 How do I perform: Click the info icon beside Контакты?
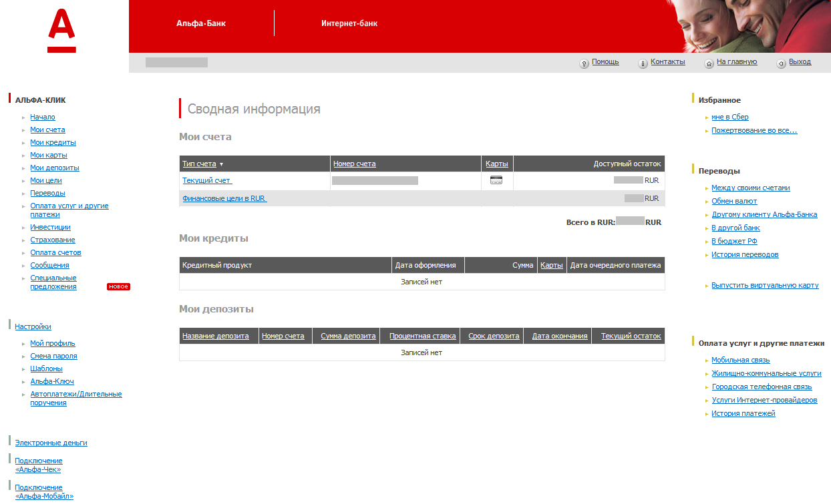643,63
